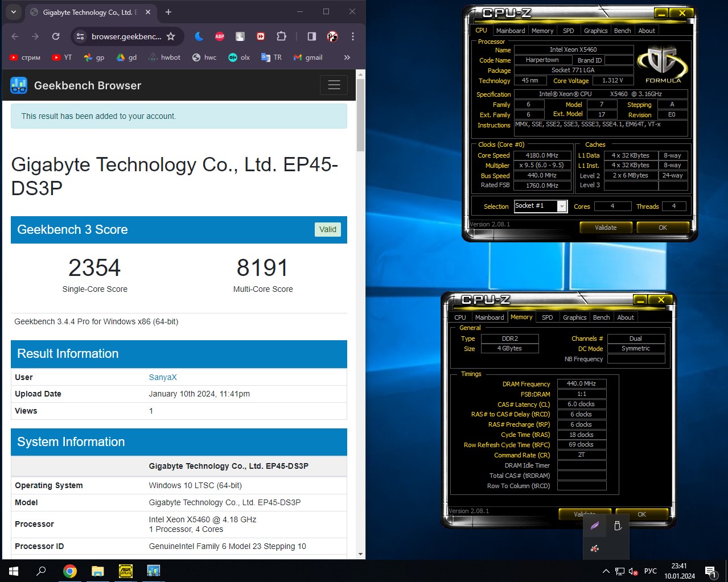Open the dark mode moon extension
The height and width of the screenshot is (582, 728).
(x=199, y=36)
